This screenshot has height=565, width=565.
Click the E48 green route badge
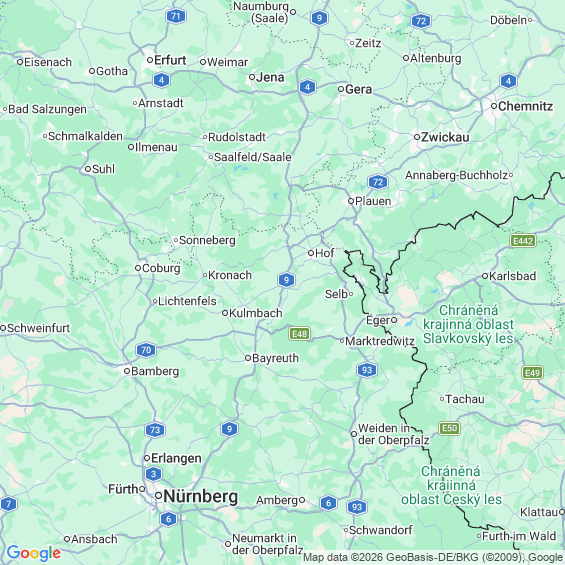tap(299, 334)
